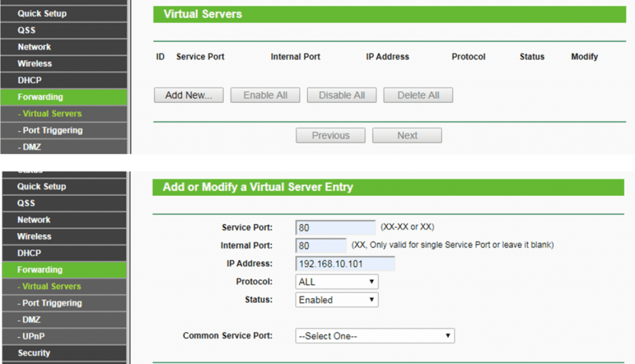Screen dimensions: 635x364
Task: Navigate to the QSS page
Action: (x=32, y=203)
